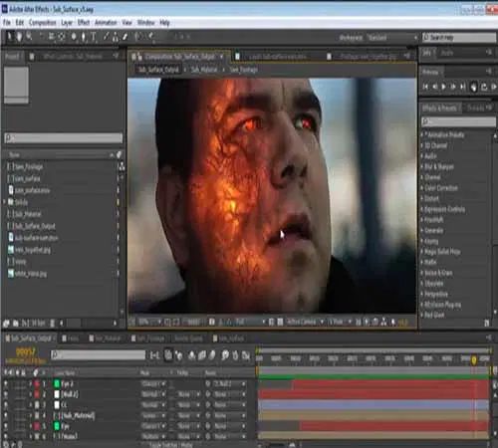
Task: Jump to first frame in Preview panel
Action: click(425, 87)
